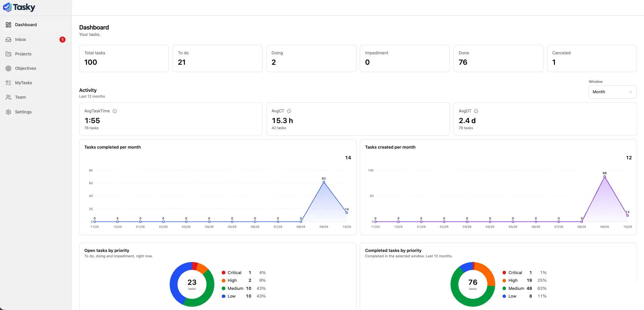Click the Open tasks donut center showing 23

[192, 284]
